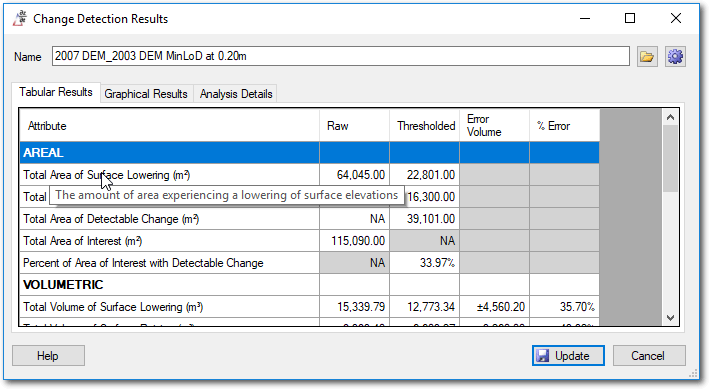Click the vertical scrollbar thumb
The image size is (711, 391).
coord(671,159)
